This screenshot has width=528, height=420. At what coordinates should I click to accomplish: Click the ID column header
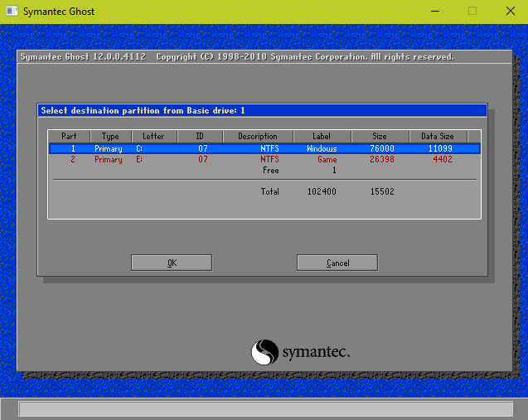click(x=200, y=137)
